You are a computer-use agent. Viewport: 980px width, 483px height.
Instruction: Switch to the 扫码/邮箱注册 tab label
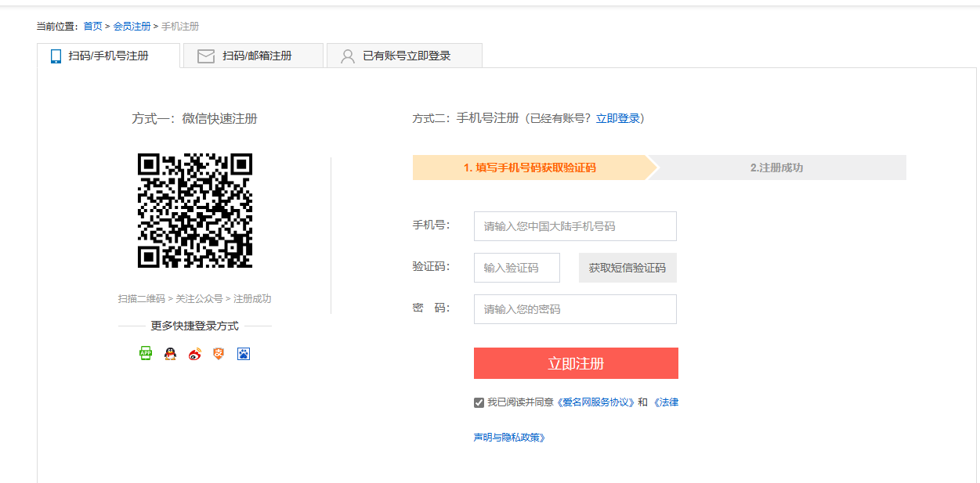pos(257,56)
